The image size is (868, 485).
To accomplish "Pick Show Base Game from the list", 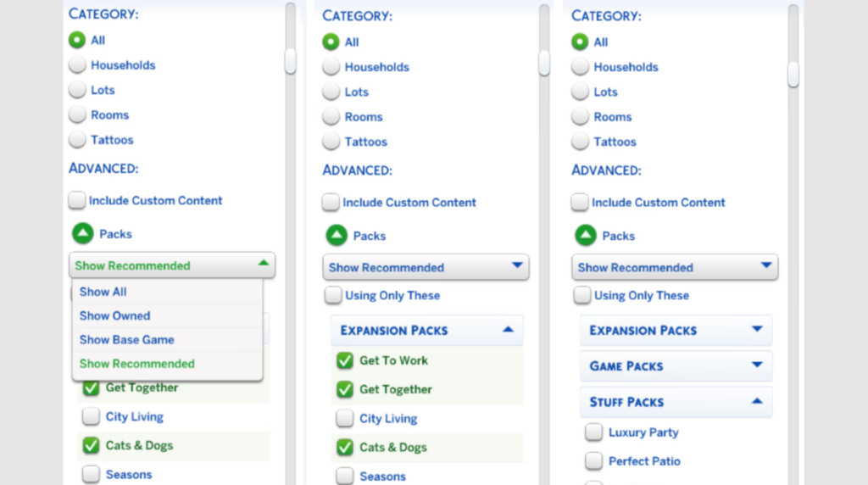I will (x=126, y=339).
